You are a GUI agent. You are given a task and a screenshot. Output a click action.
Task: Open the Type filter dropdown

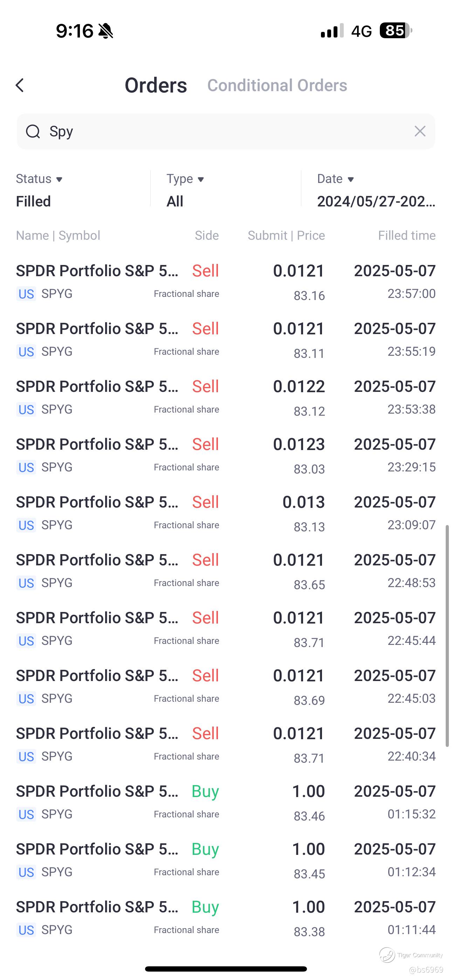[x=185, y=179]
